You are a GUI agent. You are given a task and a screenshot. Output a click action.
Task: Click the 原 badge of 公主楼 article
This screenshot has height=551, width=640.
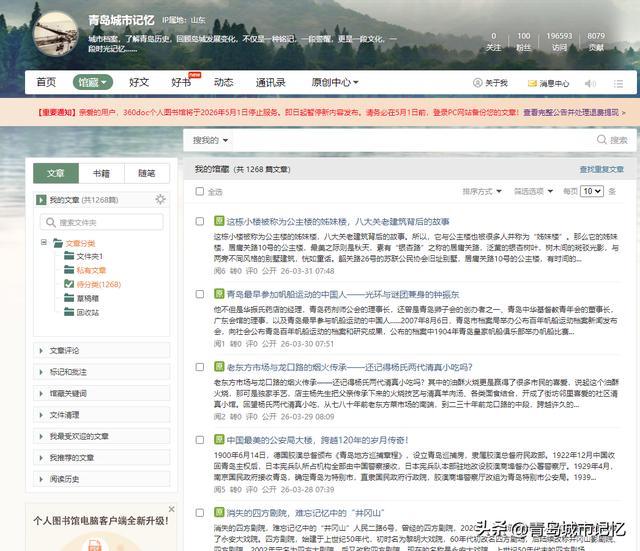[x=219, y=221]
